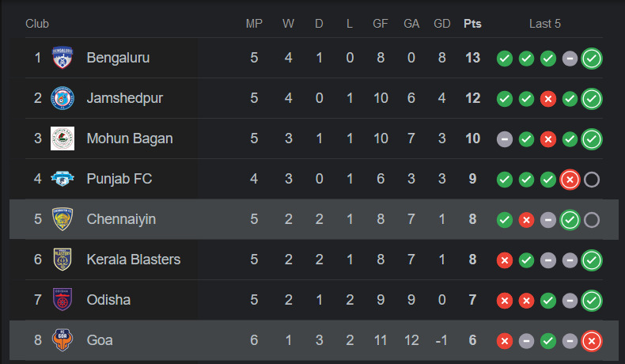Click the Club column header
The height and width of the screenshot is (364, 625).
(x=37, y=24)
